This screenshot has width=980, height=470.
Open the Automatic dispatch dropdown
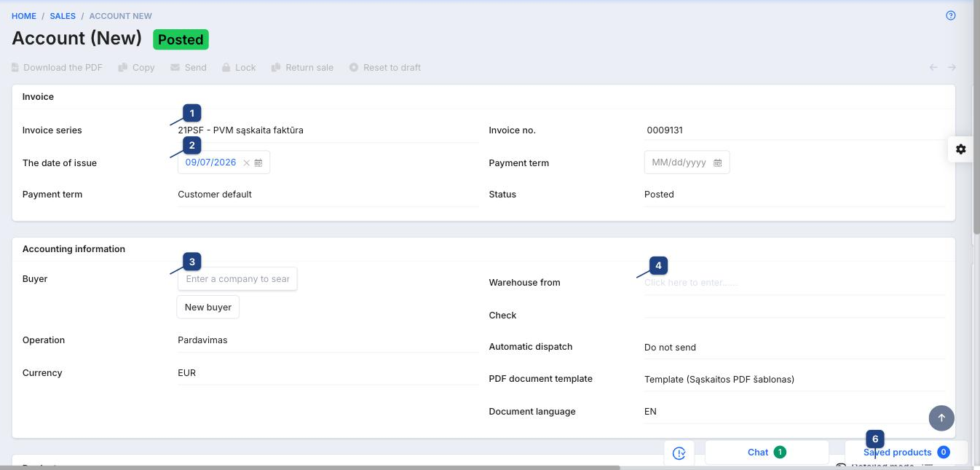pos(794,348)
